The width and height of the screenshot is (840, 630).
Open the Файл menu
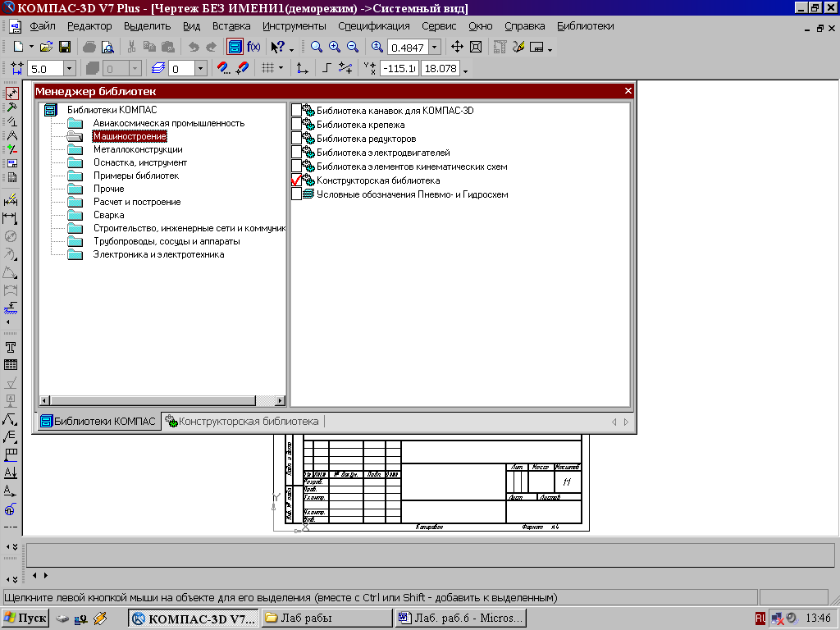pyautogui.click(x=43, y=26)
